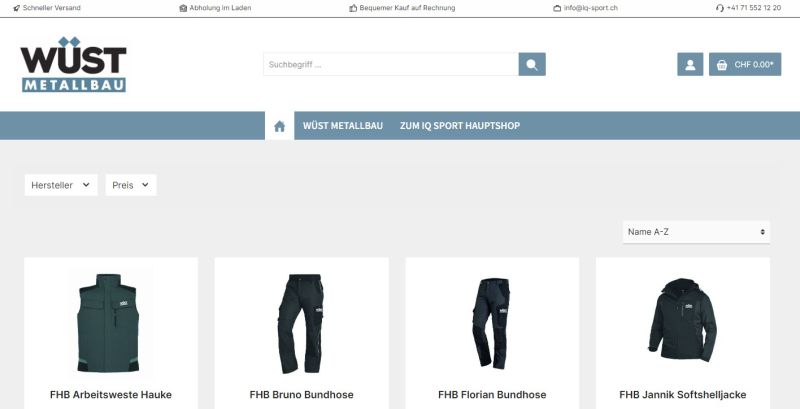Expand the Preis filter dropdown

(131, 185)
